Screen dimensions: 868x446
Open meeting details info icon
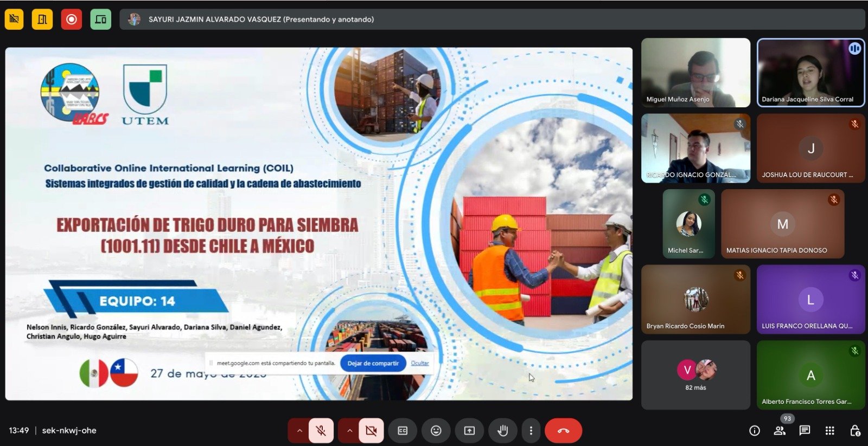click(754, 431)
